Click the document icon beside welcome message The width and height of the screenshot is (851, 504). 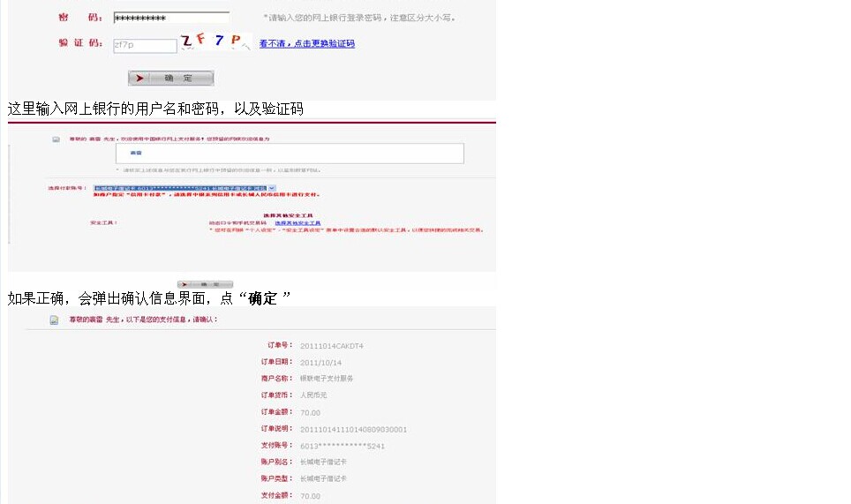pos(56,139)
